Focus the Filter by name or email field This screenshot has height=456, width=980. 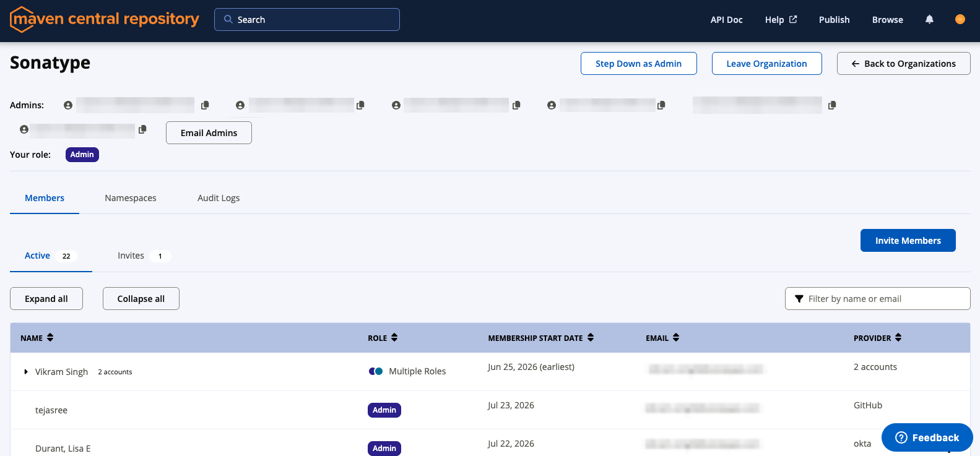[x=877, y=299]
